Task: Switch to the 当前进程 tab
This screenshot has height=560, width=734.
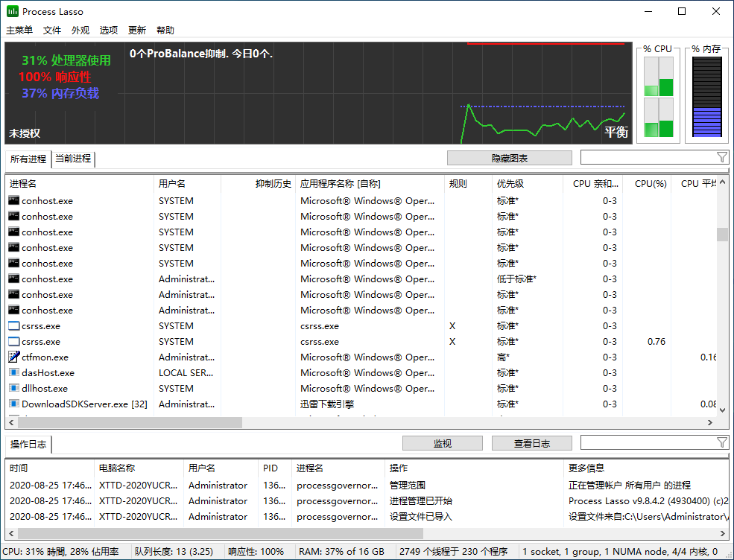Action: (73, 159)
